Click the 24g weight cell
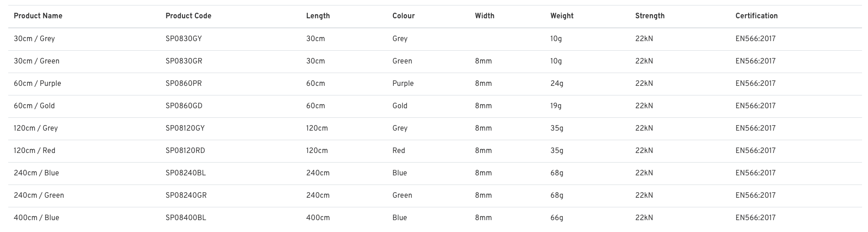Screen dimensions: 868x232 tap(557, 84)
